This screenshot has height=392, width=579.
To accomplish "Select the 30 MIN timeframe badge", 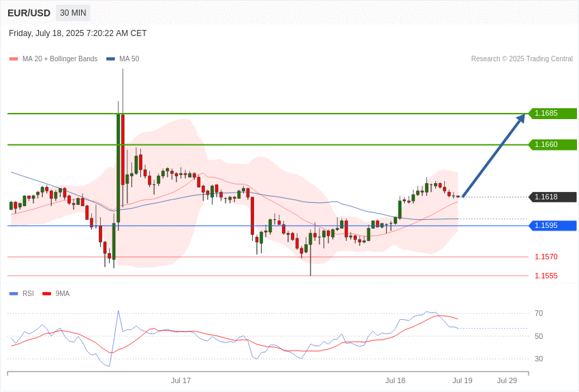I will [73, 13].
